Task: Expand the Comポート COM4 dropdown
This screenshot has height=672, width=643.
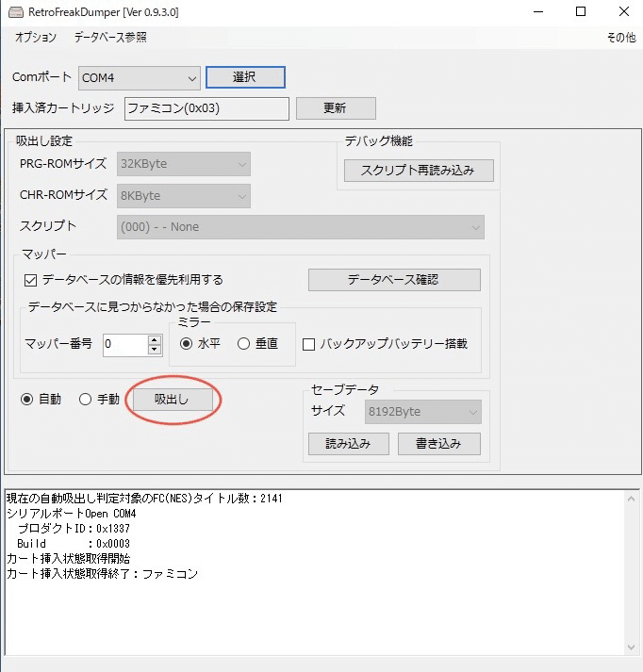Action: [x=140, y=78]
